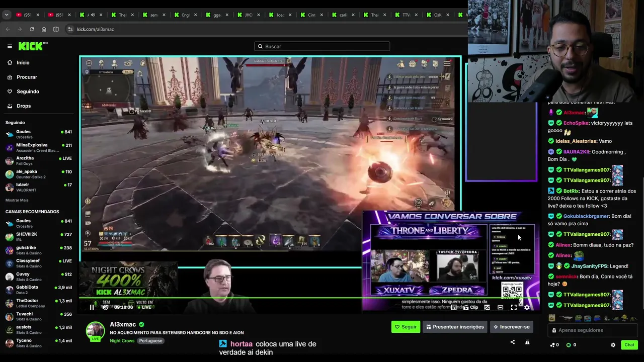
Task: Reload the page in browser
Action: coord(32,29)
